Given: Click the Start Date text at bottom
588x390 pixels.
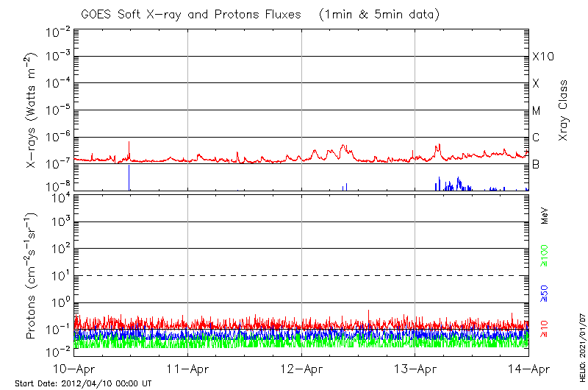Looking at the screenshot, I should 83,383.
